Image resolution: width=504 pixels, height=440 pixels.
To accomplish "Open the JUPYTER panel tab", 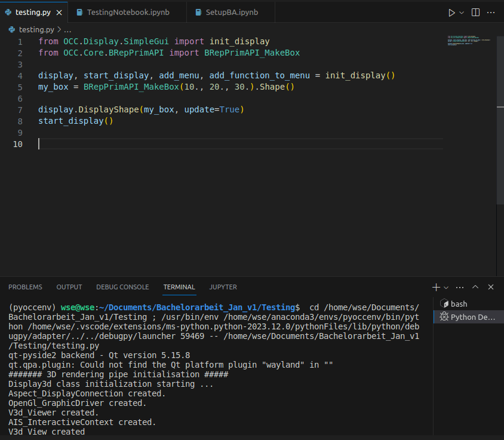I will (223, 287).
